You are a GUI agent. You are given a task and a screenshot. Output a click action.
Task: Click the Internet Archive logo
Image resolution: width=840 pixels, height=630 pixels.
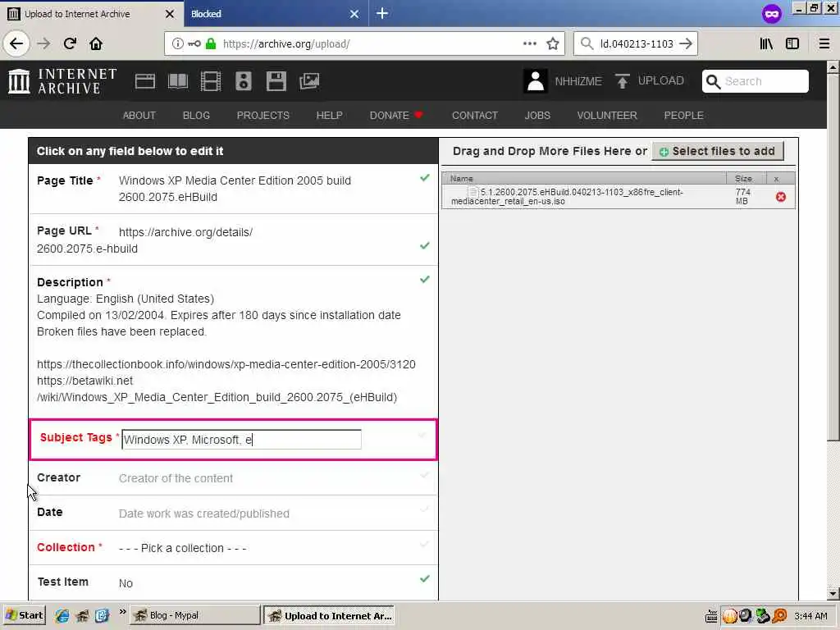click(x=62, y=81)
